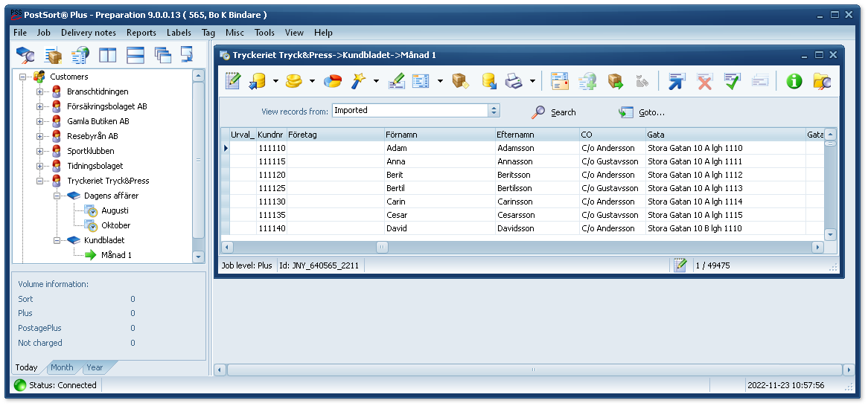Screen dimensions: 868x406
Task: Select the Augusti job in tree
Action: pos(115,210)
